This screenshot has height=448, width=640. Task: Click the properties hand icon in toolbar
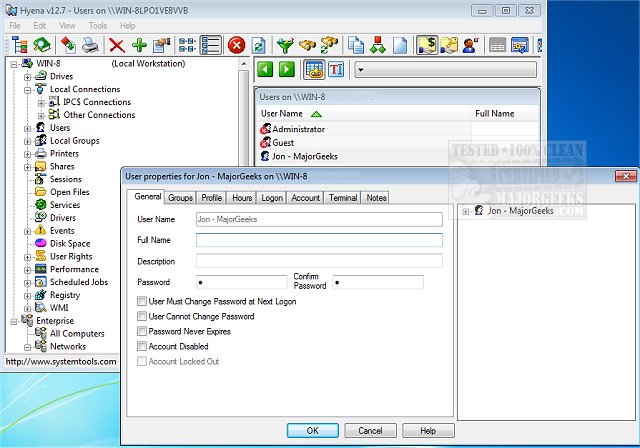coord(162,45)
